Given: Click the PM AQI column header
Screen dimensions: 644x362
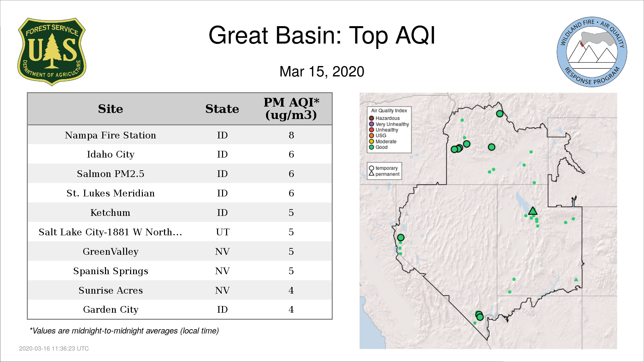Looking at the screenshot, I should point(291,109).
